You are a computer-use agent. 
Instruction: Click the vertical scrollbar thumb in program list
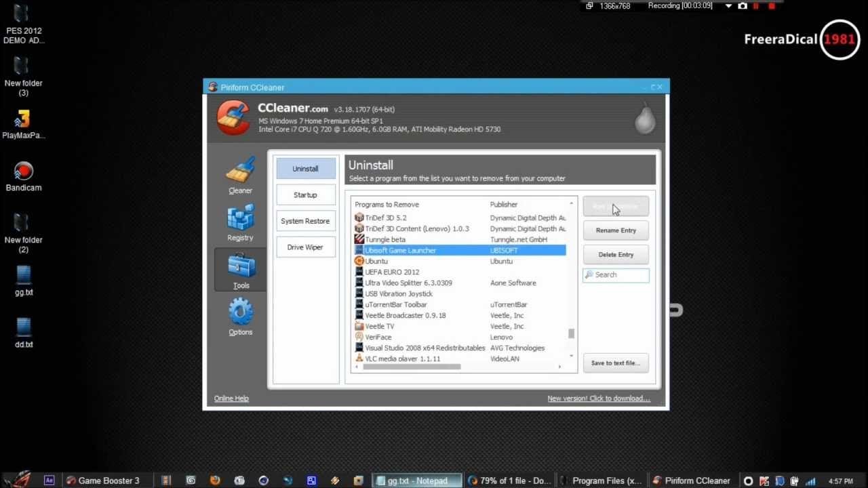(572, 333)
